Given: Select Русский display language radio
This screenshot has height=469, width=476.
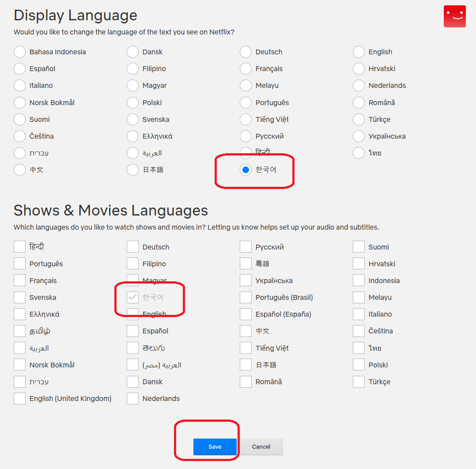Looking at the screenshot, I should [x=245, y=136].
